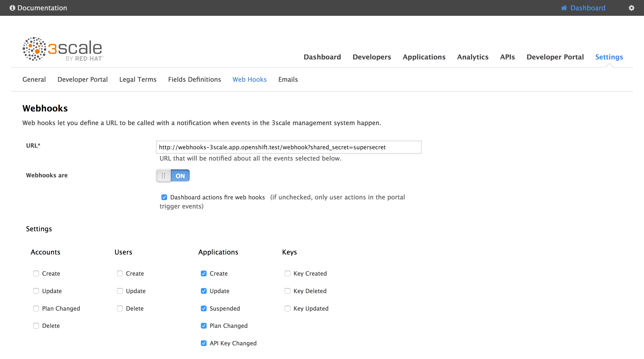Click the settings gear icon
Viewport: 644px width, 359px height.
[x=632, y=8]
